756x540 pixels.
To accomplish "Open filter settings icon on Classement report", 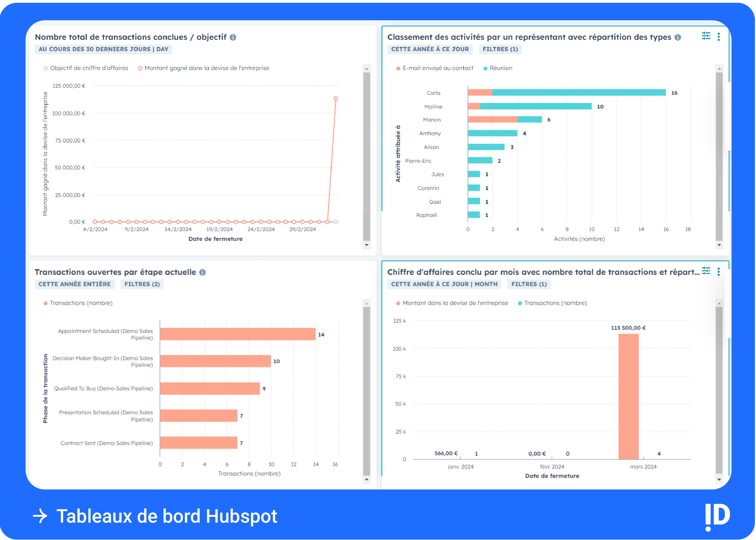I will 706,36.
